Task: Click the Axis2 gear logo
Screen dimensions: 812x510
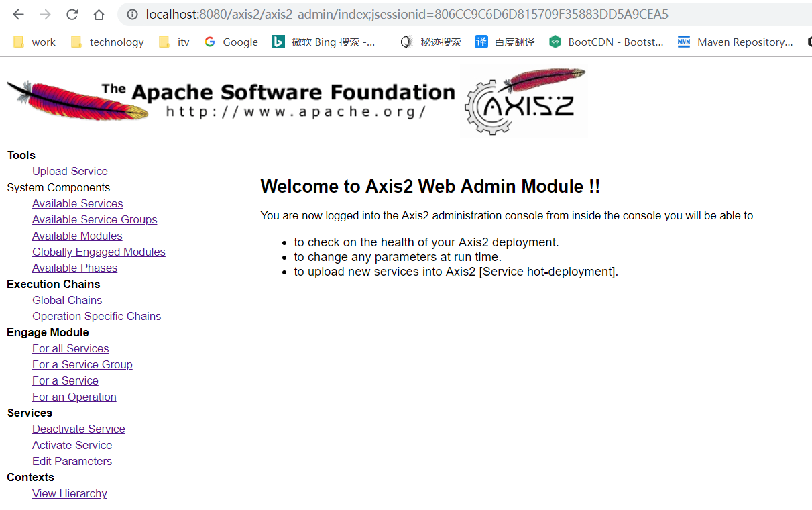Action: point(524,101)
